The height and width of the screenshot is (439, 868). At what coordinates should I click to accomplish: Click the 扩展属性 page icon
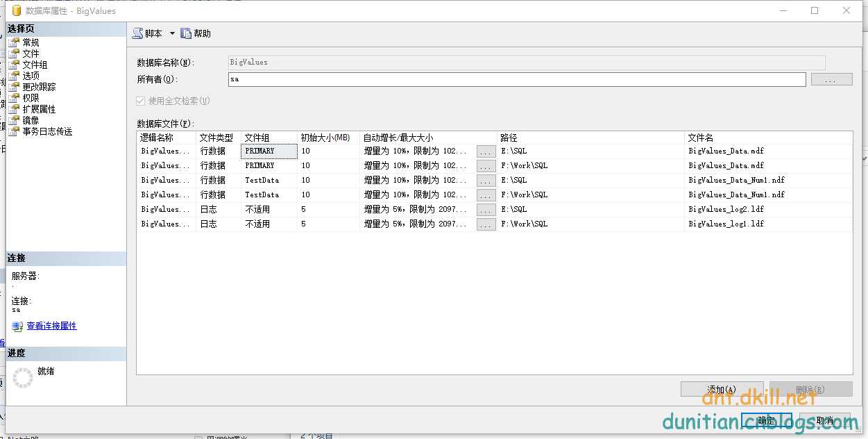click(14, 109)
